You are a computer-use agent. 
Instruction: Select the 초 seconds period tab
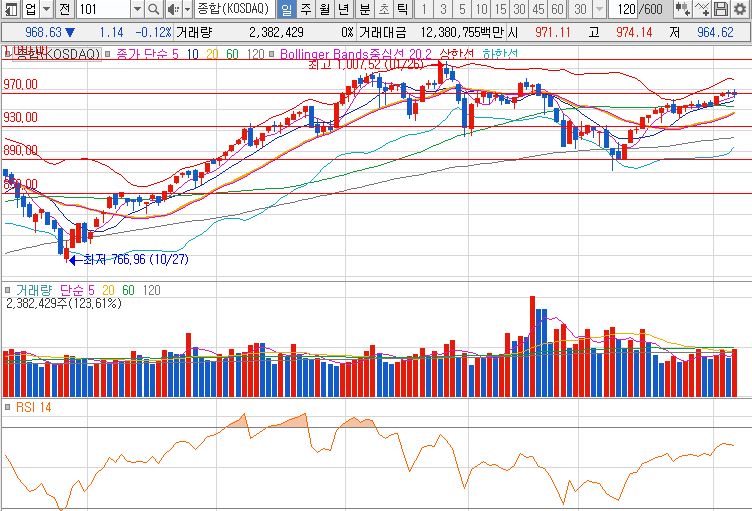(x=384, y=9)
